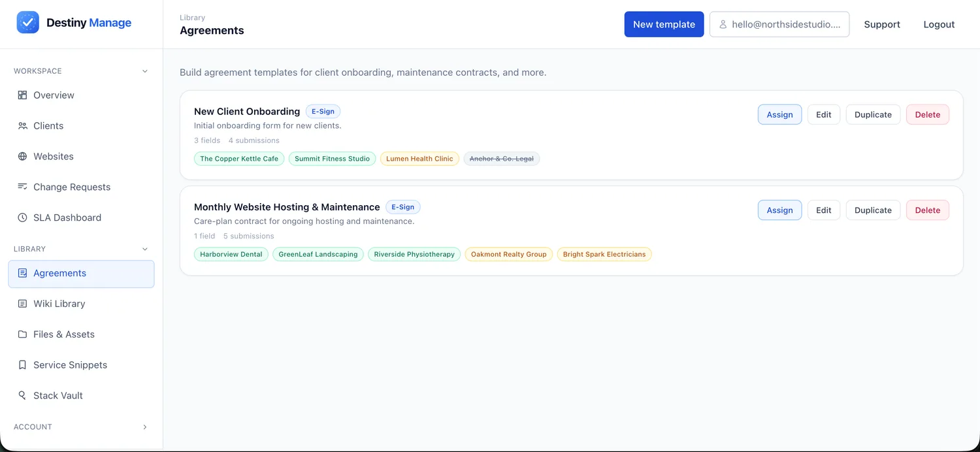Open the Overview page

point(81,95)
